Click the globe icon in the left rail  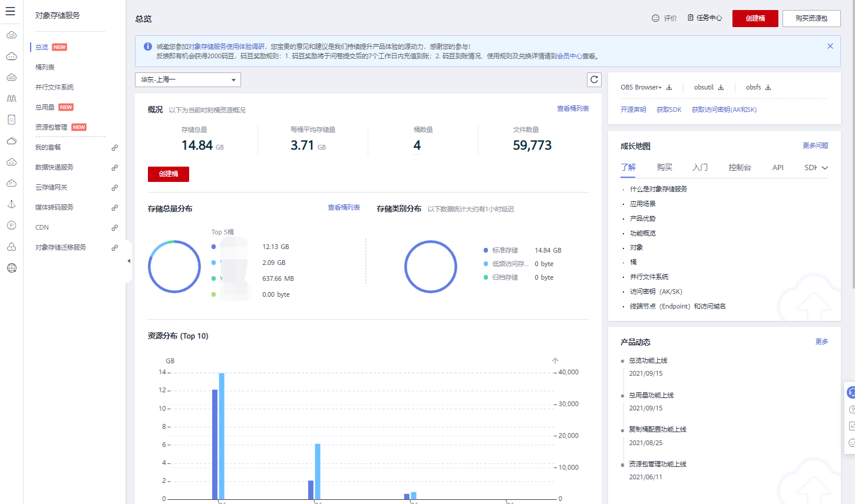11,268
